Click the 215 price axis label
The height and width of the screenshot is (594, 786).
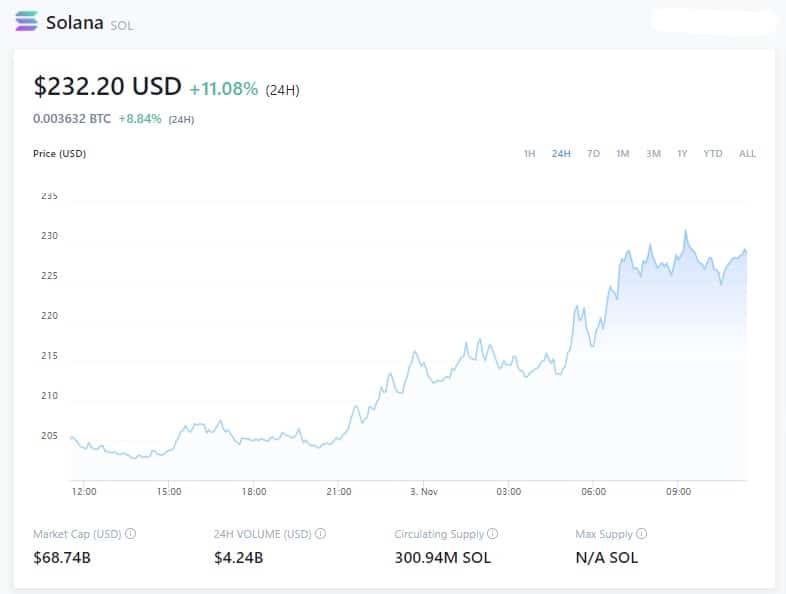click(x=49, y=356)
